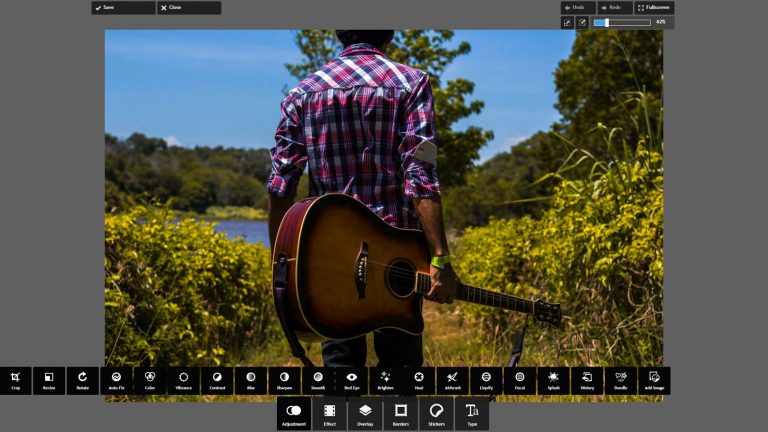Viewport: 768px width, 432px height.
Task: Open the Color Splash tool
Action: pyautogui.click(x=553, y=380)
